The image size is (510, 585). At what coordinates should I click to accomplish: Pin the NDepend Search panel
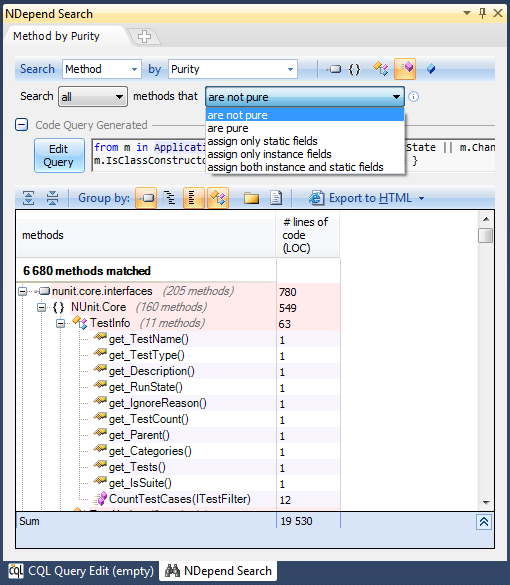point(482,13)
